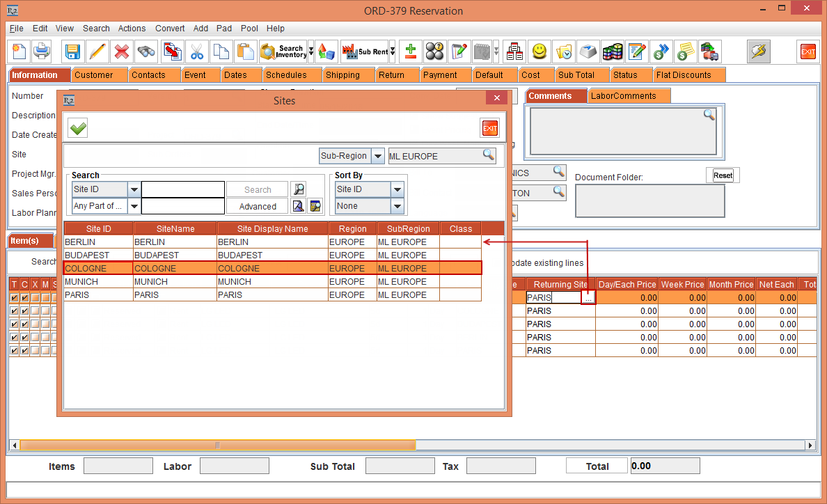The image size is (827, 504).
Task: Click magnifier next to ML EUROPE field
Action: click(489, 155)
